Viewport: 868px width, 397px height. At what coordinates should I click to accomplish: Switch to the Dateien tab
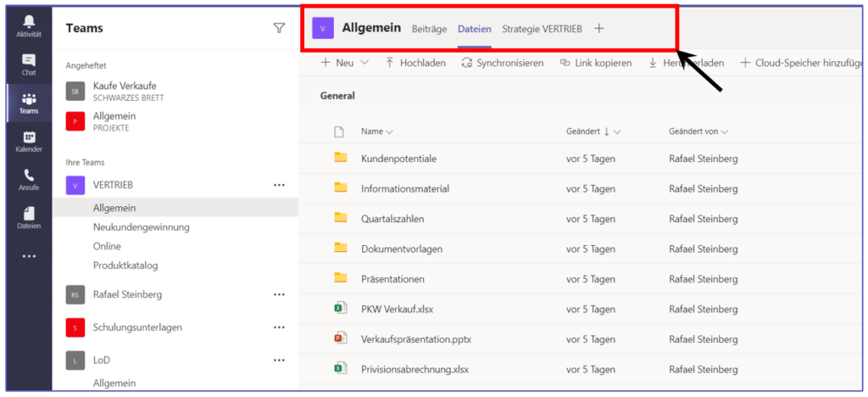[x=475, y=30]
